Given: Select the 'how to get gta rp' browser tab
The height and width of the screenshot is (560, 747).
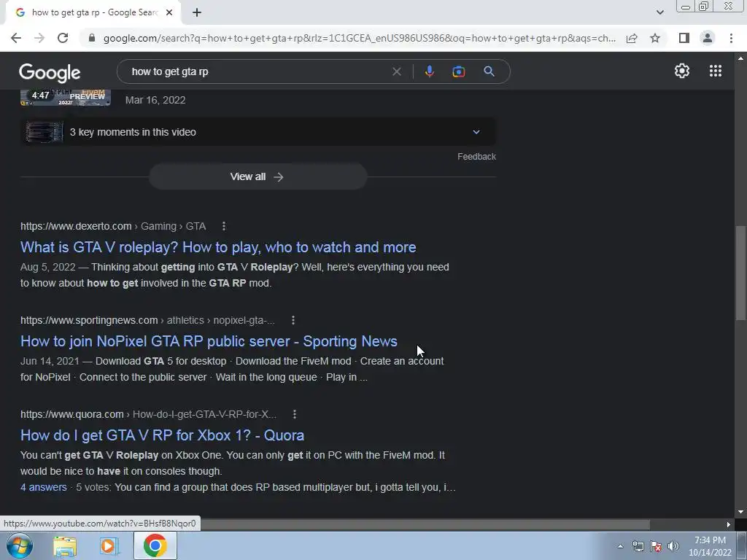Looking at the screenshot, I should coord(93,12).
